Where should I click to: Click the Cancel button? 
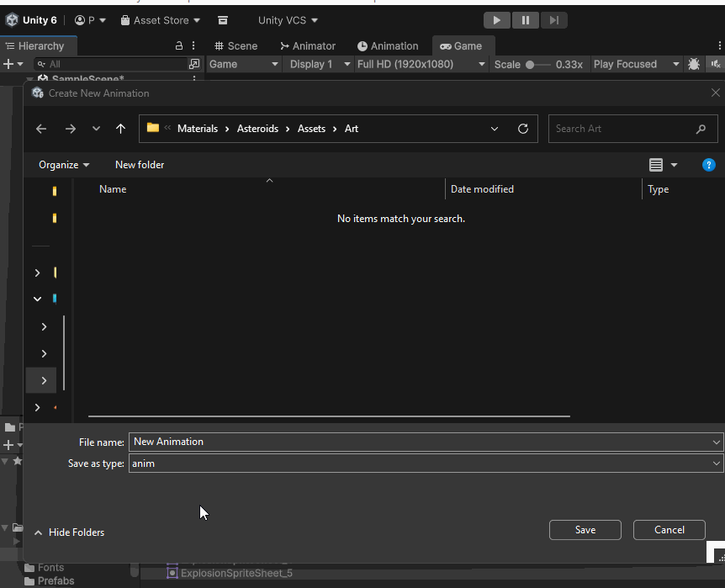[669, 530]
